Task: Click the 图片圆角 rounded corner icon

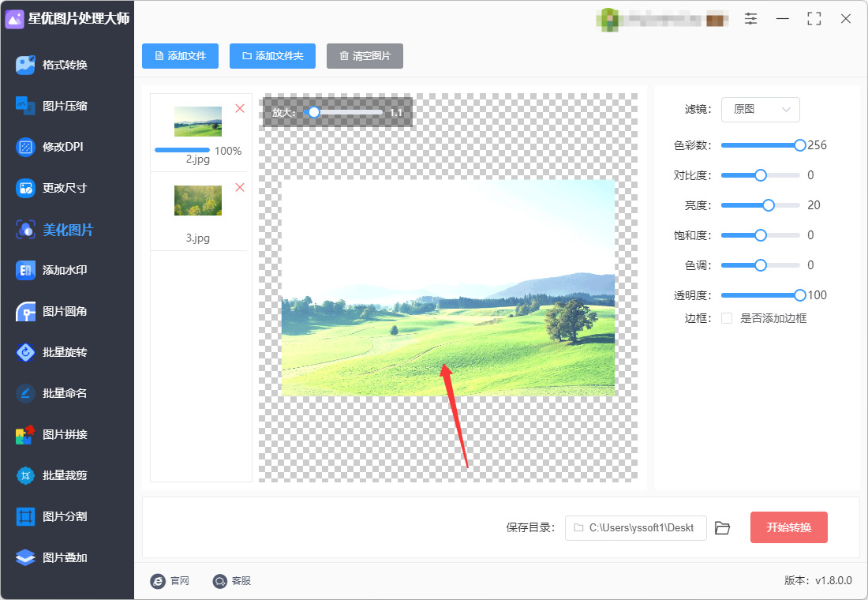Action: tap(25, 311)
